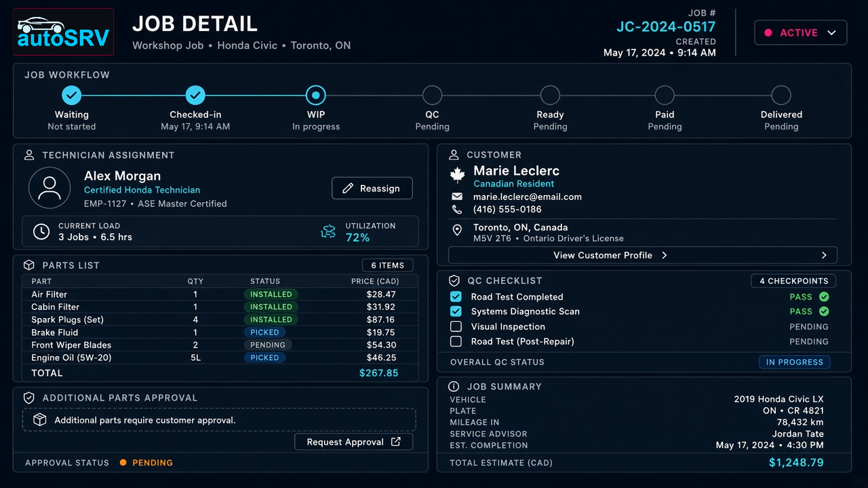The width and height of the screenshot is (868, 488).
Task: Select the Ready workflow step
Action: point(550,96)
